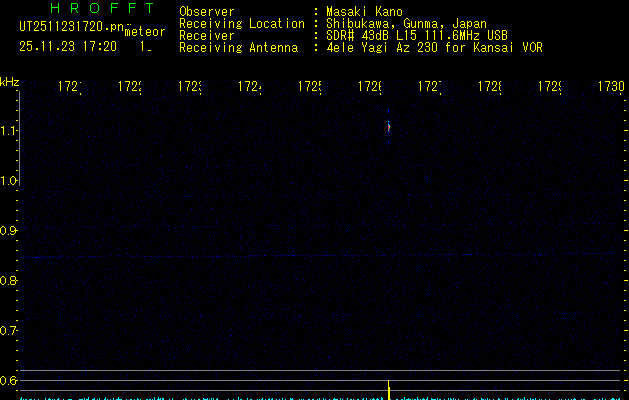
Task: Click the 0.8 kHz axis tick label
Action: point(8,280)
